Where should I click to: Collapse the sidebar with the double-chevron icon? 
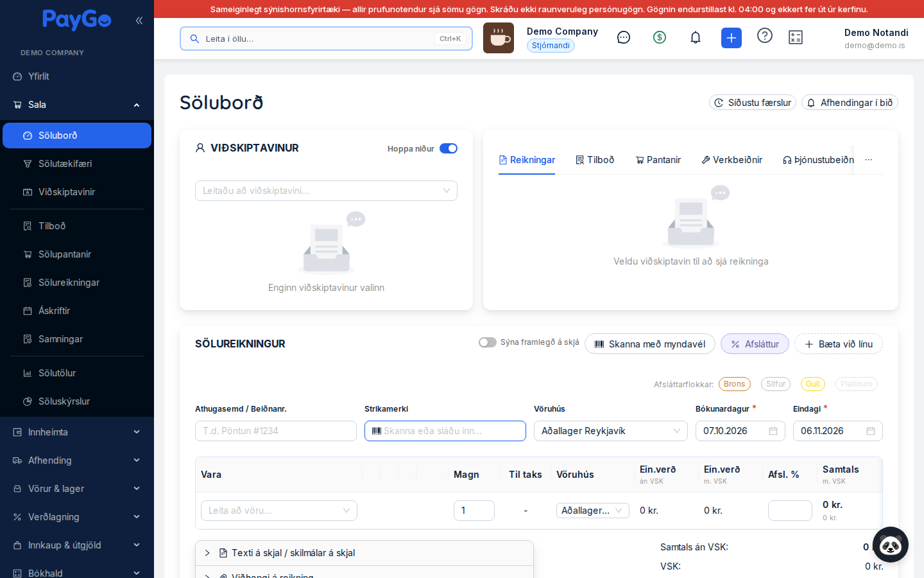(139, 21)
